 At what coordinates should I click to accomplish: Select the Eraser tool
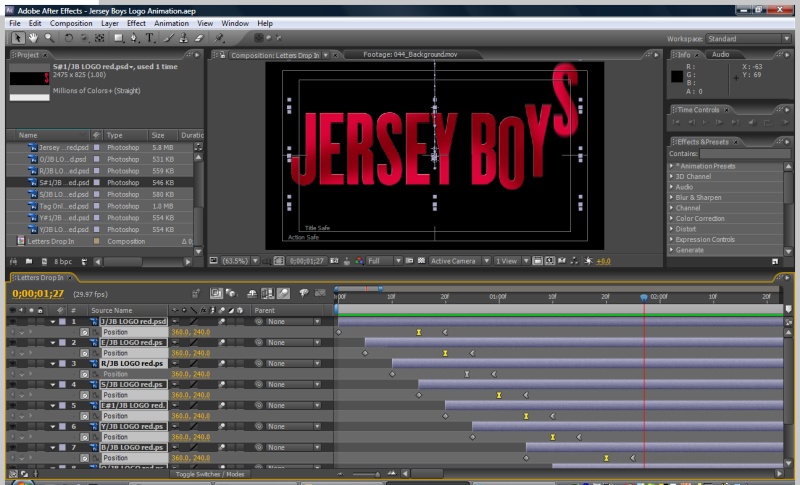(x=198, y=38)
